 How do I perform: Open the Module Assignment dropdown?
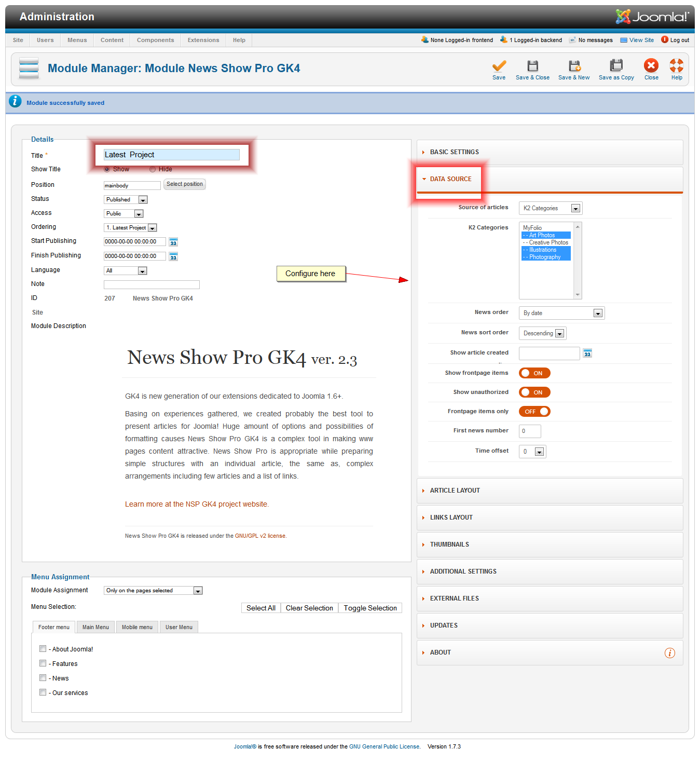pos(153,591)
